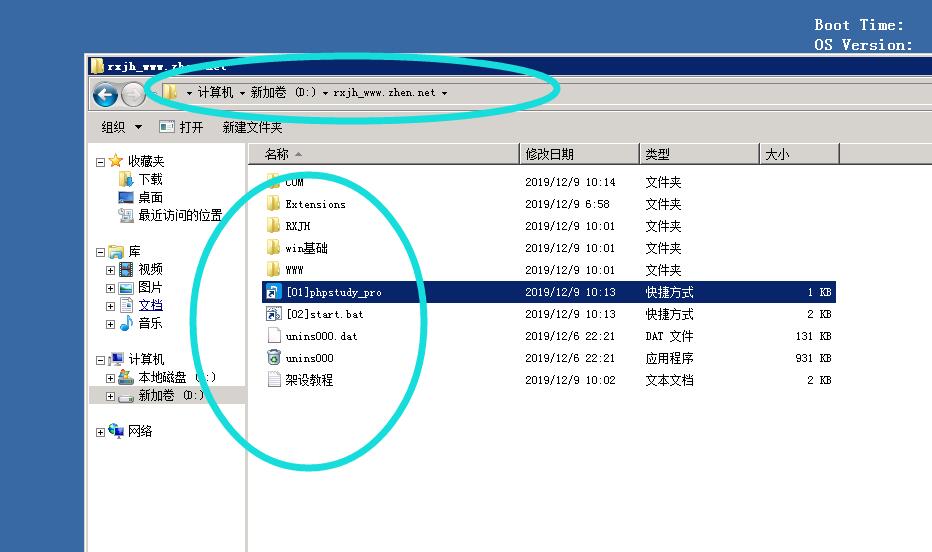Select the [02]start.bat shortcut icon
932x552 pixels.
tap(274, 314)
